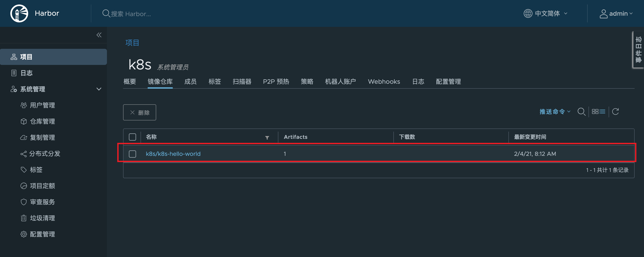Click the admin user avatar icon

(603, 14)
